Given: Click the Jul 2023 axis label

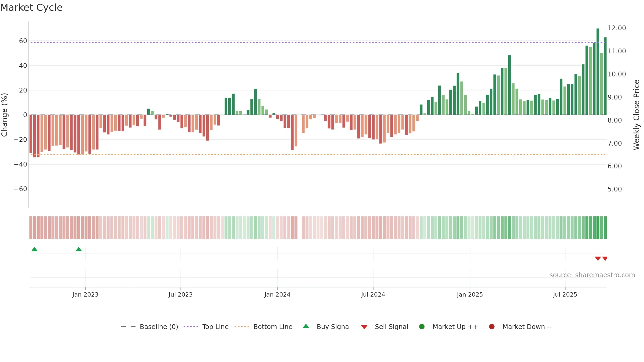Looking at the screenshot, I should pos(181,295).
